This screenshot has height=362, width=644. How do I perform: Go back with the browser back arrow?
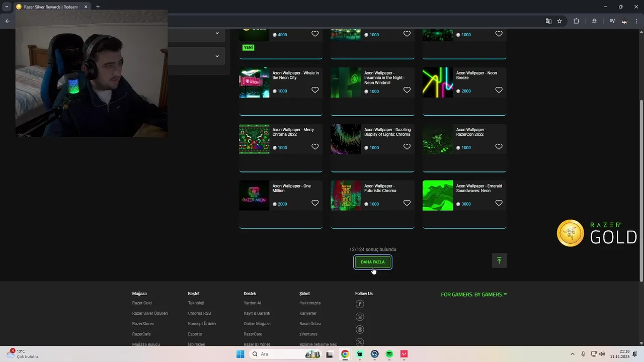coord(7,21)
